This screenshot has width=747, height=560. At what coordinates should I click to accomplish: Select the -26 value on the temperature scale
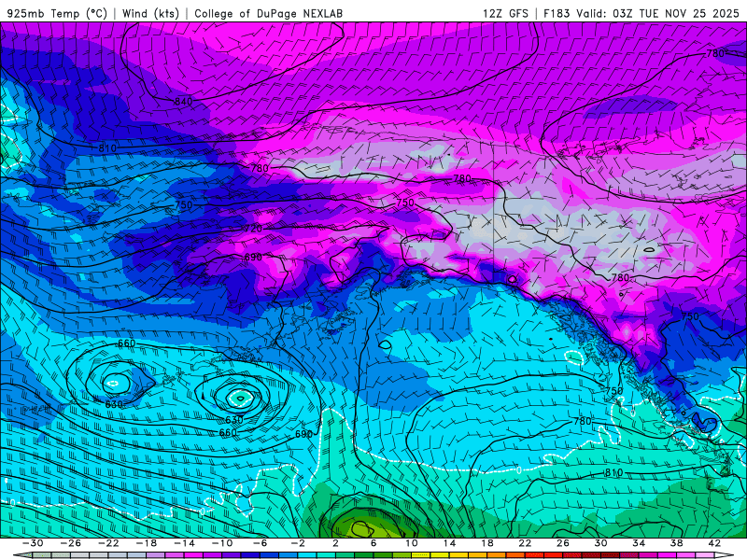coord(71,543)
